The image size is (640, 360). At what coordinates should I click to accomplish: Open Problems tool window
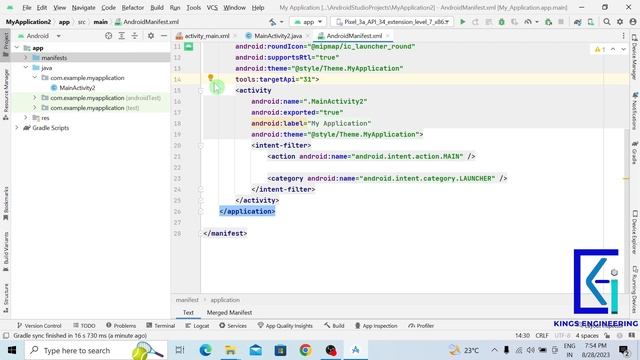[121, 325]
